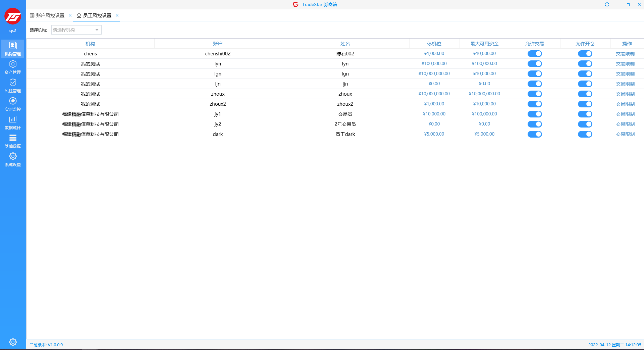Turn off 允许交易 for dark account
This screenshot has width=644, height=350.
point(535,134)
